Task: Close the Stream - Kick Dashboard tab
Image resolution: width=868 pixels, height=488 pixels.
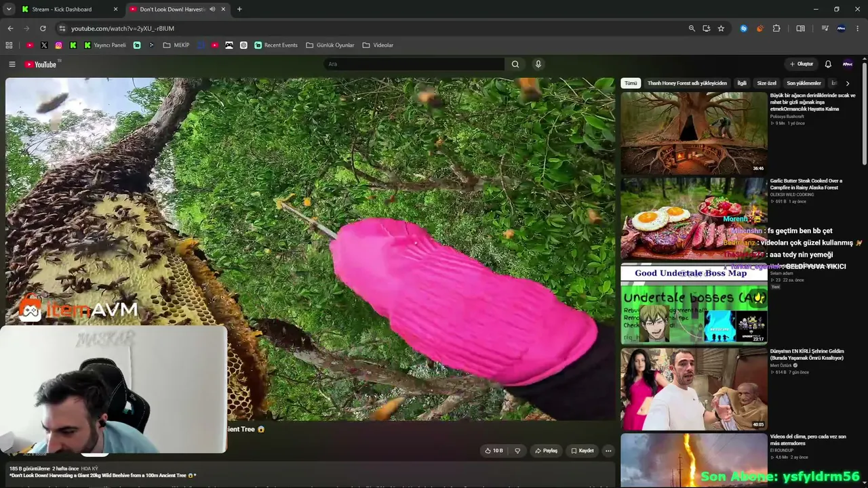Action: (115, 9)
